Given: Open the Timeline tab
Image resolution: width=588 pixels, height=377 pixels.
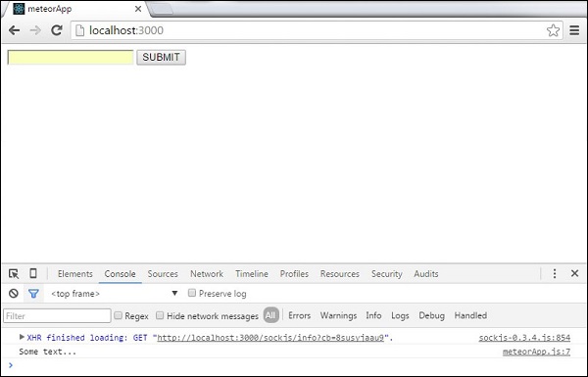Looking at the screenshot, I should pos(252,274).
